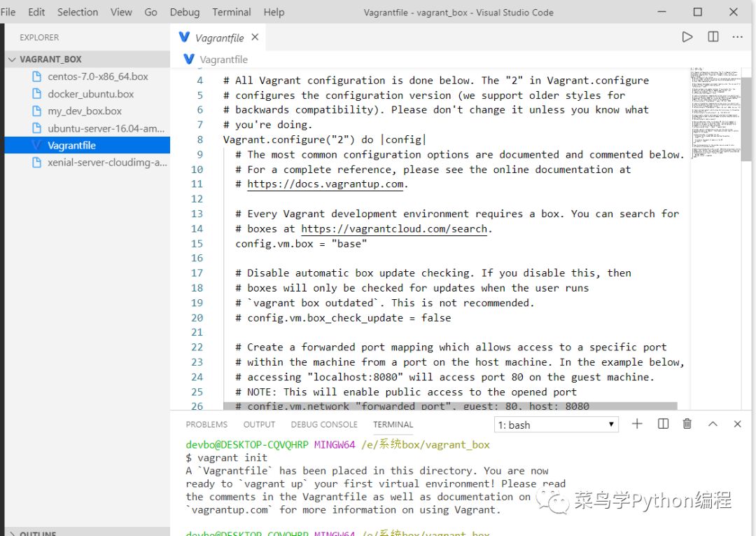The height and width of the screenshot is (536, 756).
Task: Follow the https://vagrantcloud.com/search link
Action: tap(394, 228)
